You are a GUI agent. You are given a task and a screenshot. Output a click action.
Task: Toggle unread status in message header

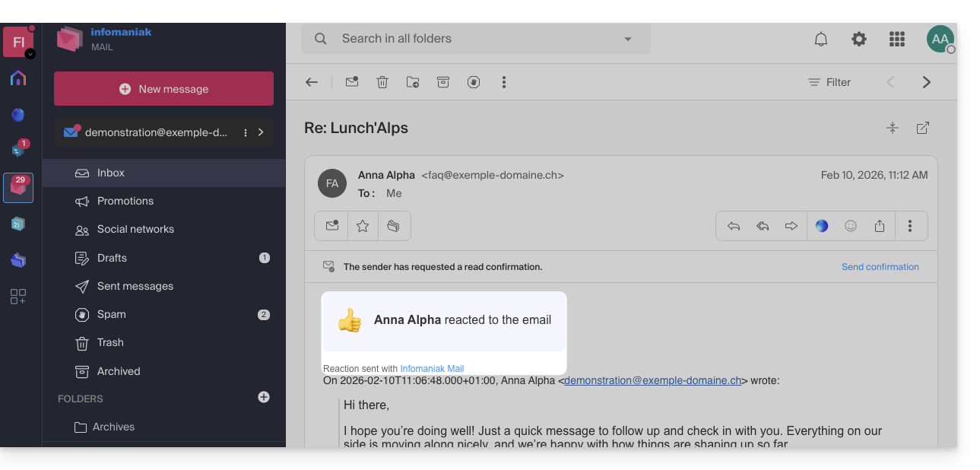[332, 226]
